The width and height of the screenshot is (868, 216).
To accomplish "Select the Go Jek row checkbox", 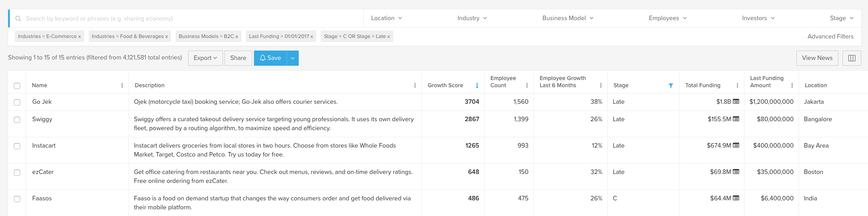I will [x=17, y=102].
